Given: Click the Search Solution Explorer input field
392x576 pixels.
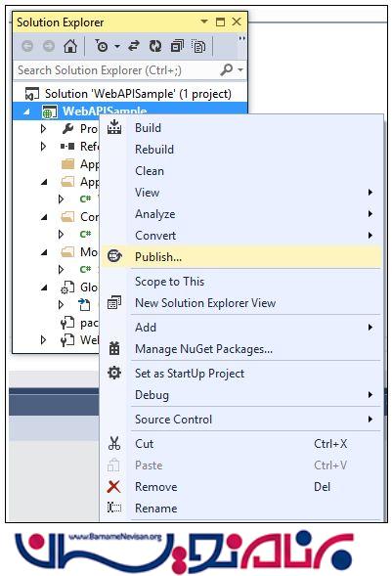Looking at the screenshot, I should pyautogui.click(x=116, y=69).
